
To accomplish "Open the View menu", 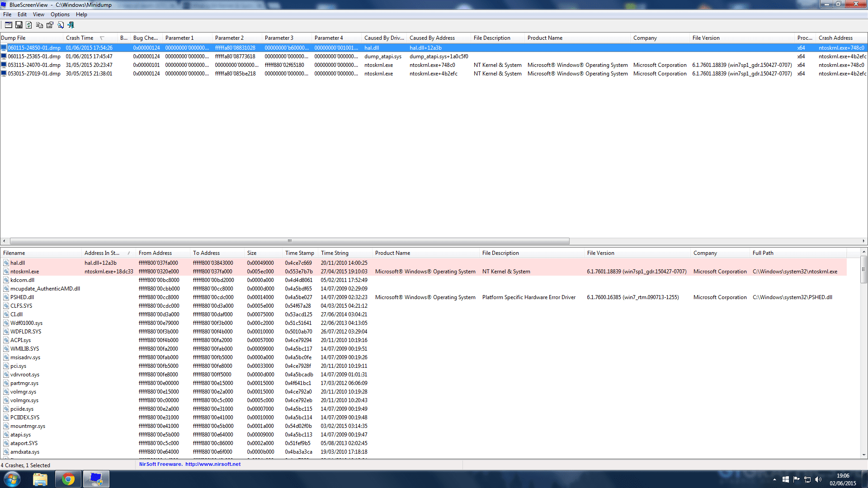I will 38,14.
